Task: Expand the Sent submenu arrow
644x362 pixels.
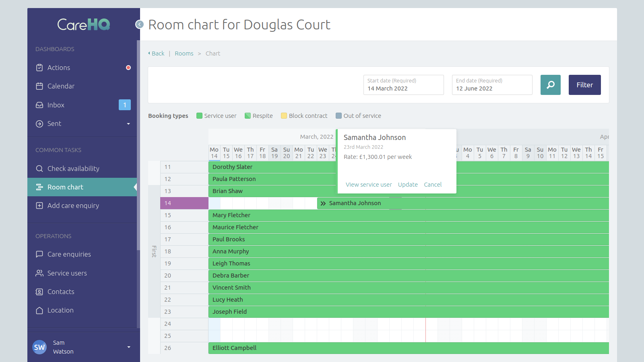Action: (x=128, y=124)
